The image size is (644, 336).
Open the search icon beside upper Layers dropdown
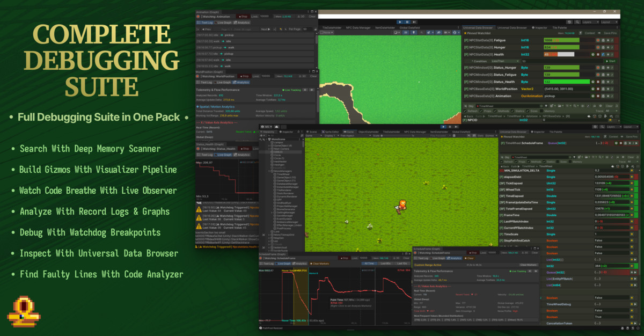tap(577, 22)
